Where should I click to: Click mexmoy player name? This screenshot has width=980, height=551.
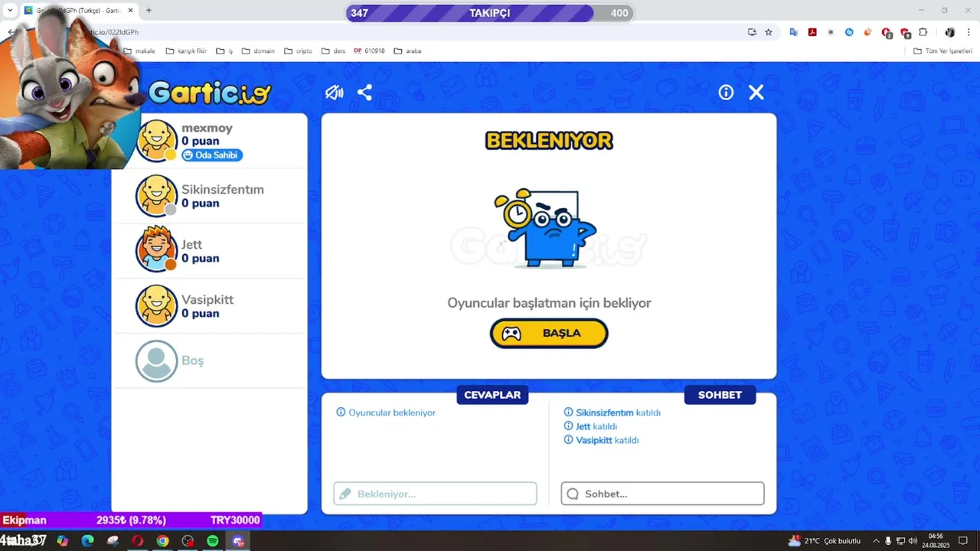tap(207, 128)
